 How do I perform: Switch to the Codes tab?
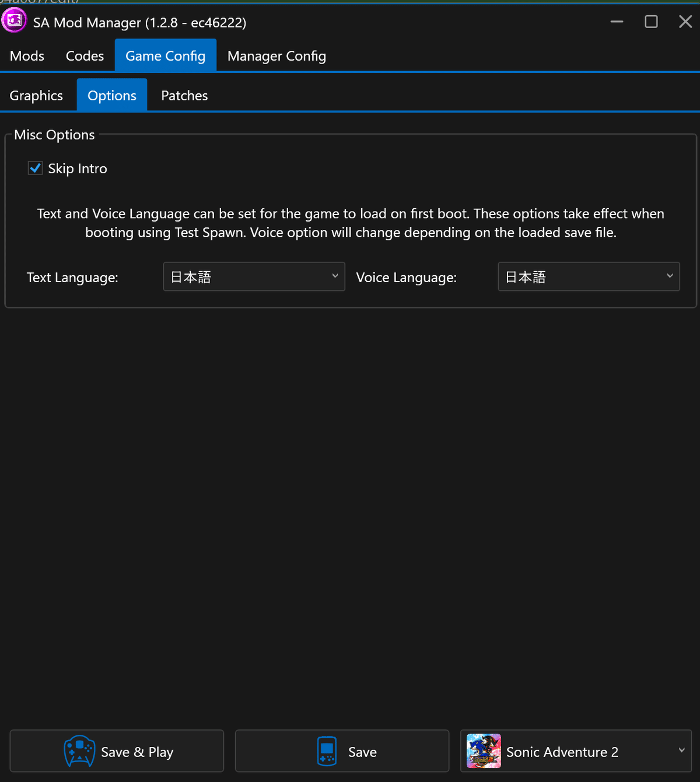coord(84,55)
